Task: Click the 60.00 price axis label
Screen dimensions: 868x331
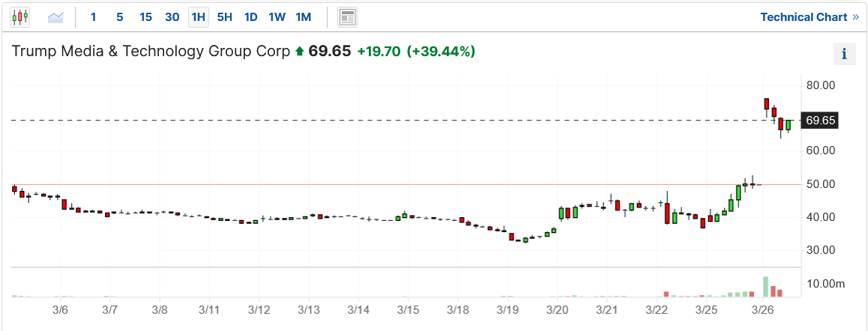Action: (x=820, y=151)
